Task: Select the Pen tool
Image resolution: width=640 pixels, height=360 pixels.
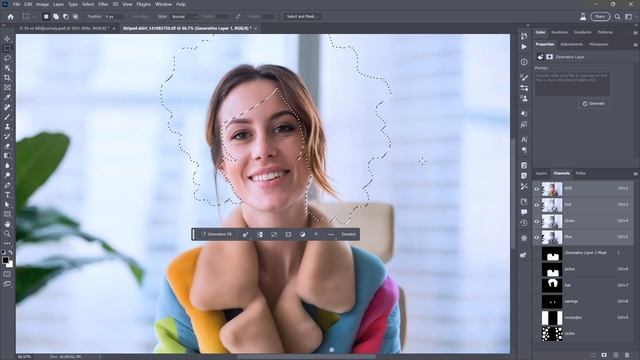Action: [x=7, y=185]
